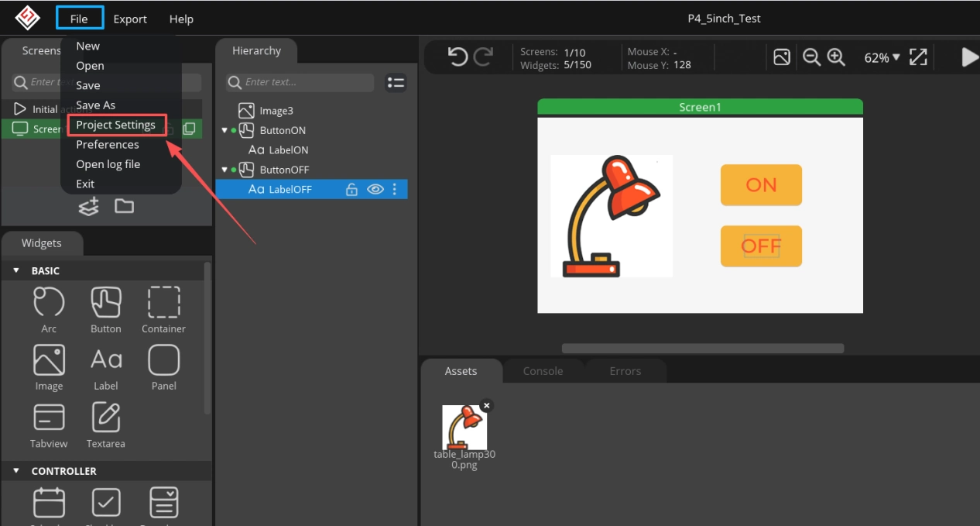Screen dimensions: 980x526
Task: Click the zoom in magnifier icon
Action: click(836, 57)
